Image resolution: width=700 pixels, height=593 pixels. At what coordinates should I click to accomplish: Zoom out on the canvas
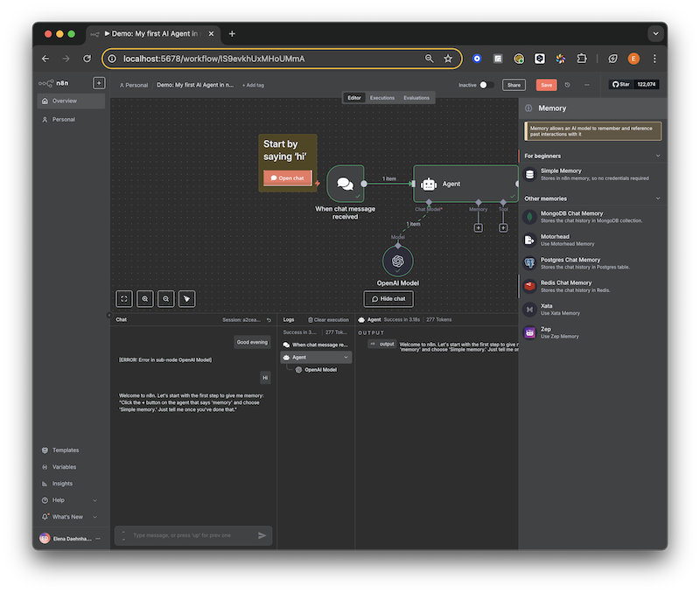click(x=166, y=298)
